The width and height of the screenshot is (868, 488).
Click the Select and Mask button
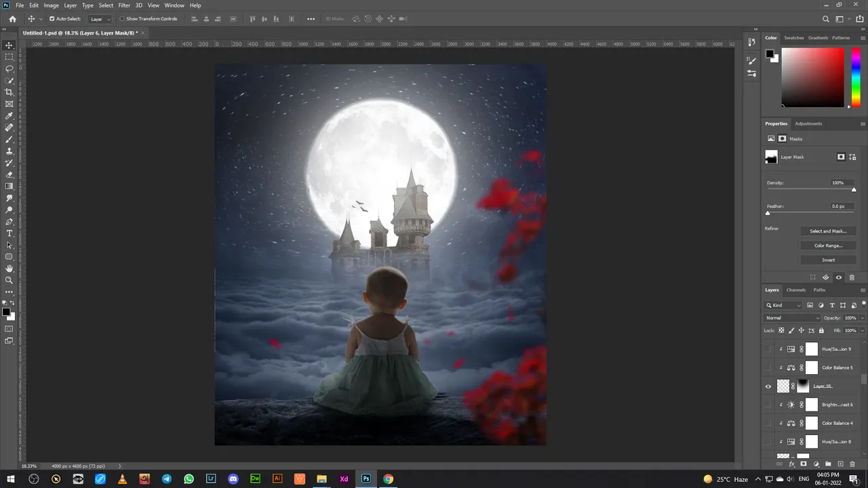click(828, 231)
